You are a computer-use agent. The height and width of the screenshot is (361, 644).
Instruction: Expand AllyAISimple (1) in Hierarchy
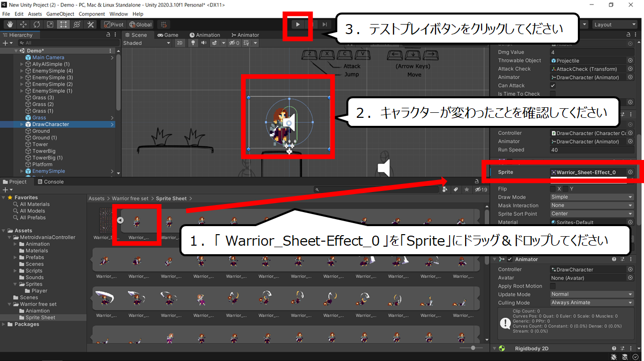[x=22, y=64]
